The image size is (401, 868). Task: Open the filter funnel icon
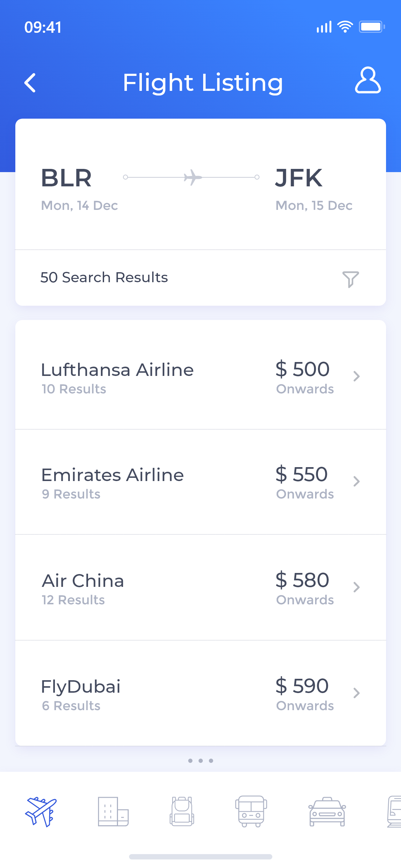tap(350, 279)
